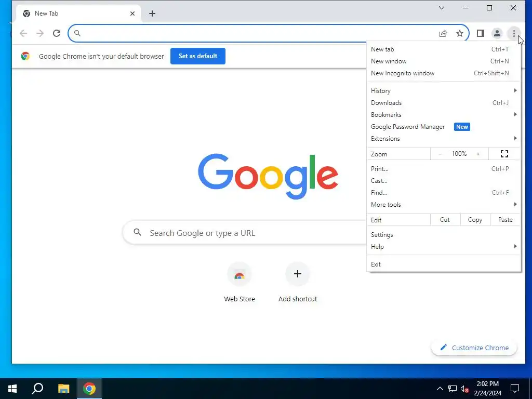Select New tab menu item
The width and height of the screenshot is (532, 399).
tap(444, 49)
